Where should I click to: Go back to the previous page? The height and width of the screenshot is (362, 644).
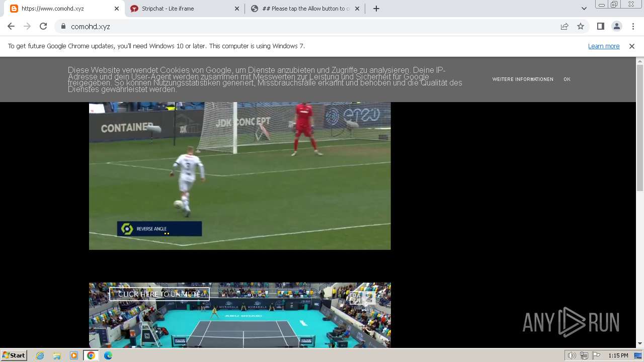click(11, 26)
